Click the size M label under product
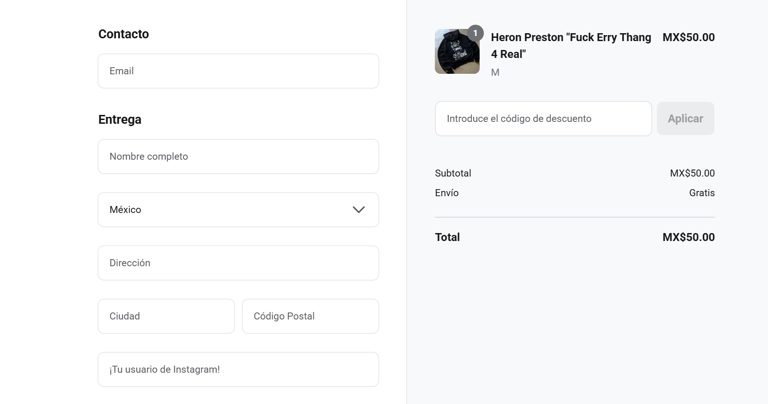This screenshot has height=404, width=768. (x=495, y=73)
